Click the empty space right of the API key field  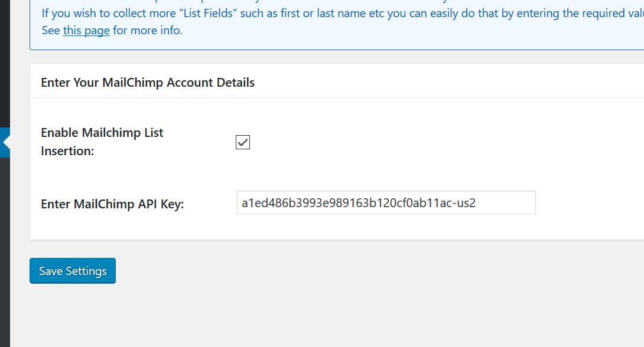pyautogui.click(x=590, y=202)
